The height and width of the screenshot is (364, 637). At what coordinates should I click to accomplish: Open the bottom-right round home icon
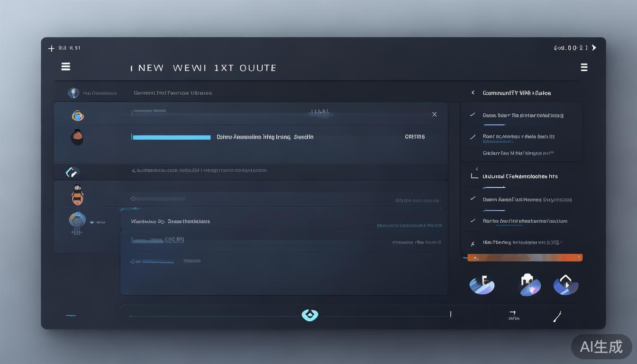[x=565, y=285]
